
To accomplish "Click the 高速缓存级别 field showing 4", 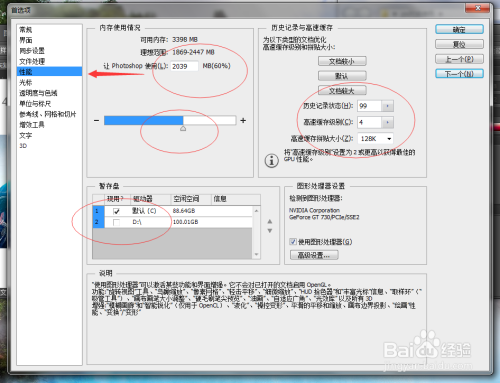I will coord(369,122).
